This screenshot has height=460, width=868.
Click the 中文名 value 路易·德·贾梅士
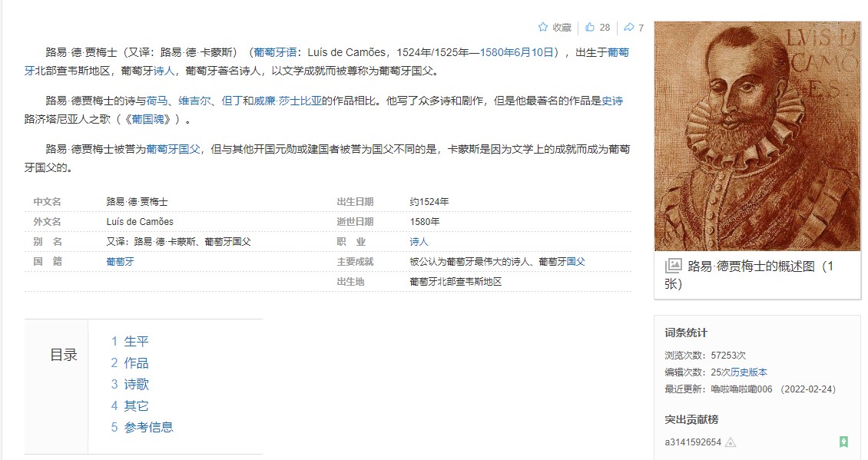coord(137,201)
